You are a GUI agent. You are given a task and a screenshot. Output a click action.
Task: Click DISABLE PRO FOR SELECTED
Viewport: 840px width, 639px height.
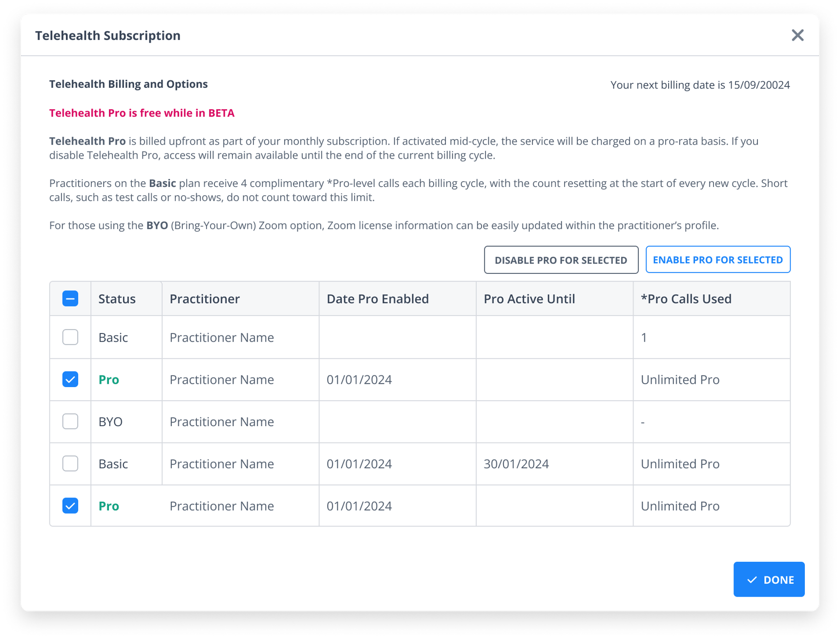[x=561, y=260]
